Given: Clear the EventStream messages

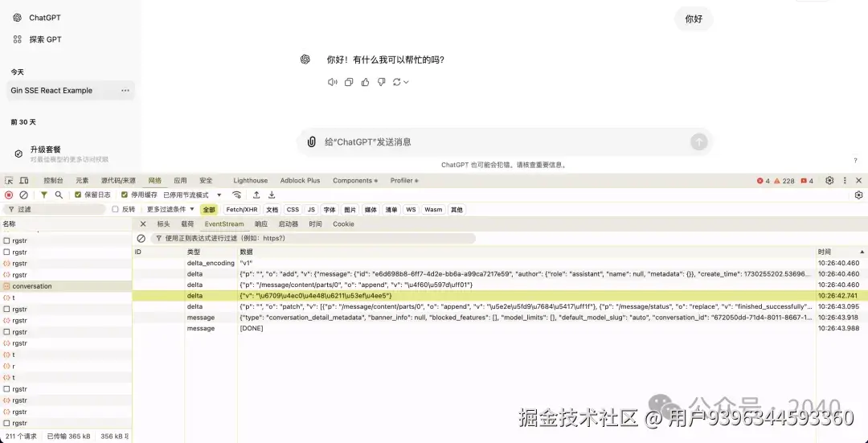Looking at the screenshot, I should coord(141,238).
